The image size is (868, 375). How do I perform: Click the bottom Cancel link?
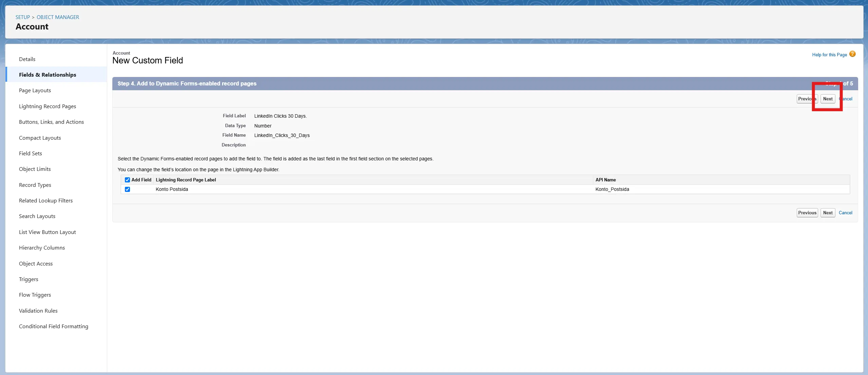tap(845, 213)
